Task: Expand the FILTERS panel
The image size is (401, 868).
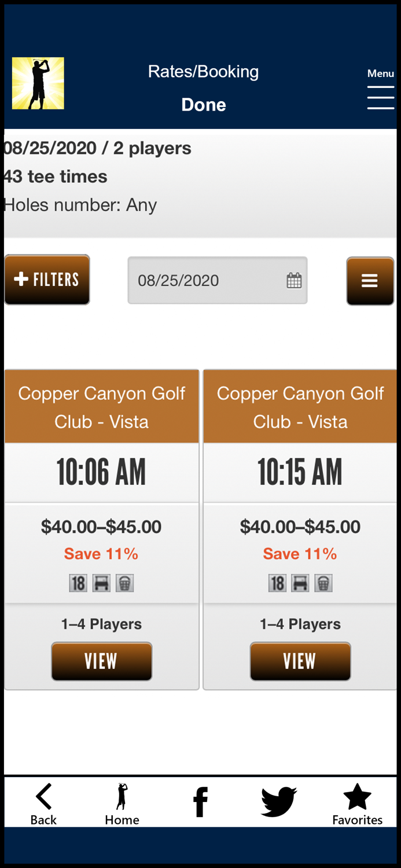Action: (46, 279)
